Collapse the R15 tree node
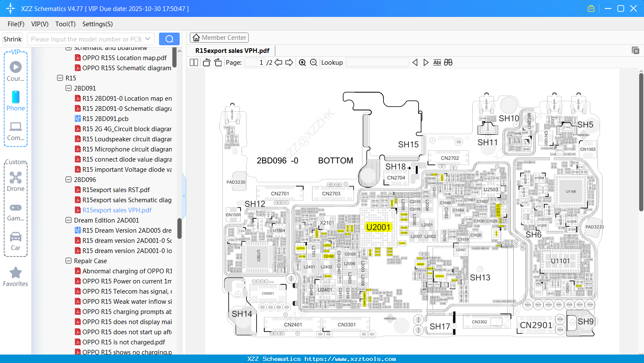The width and height of the screenshot is (644, 363). (60, 78)
